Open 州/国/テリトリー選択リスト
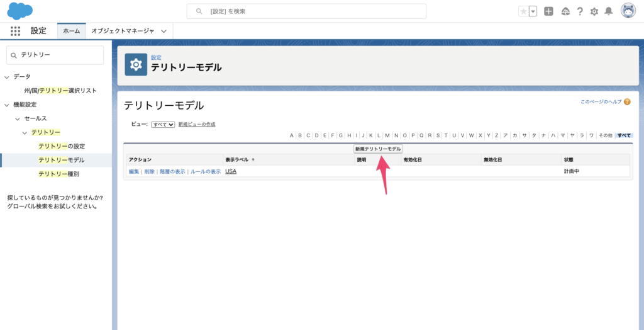Viewport: 644px width, 330px height. pos(60,91)
